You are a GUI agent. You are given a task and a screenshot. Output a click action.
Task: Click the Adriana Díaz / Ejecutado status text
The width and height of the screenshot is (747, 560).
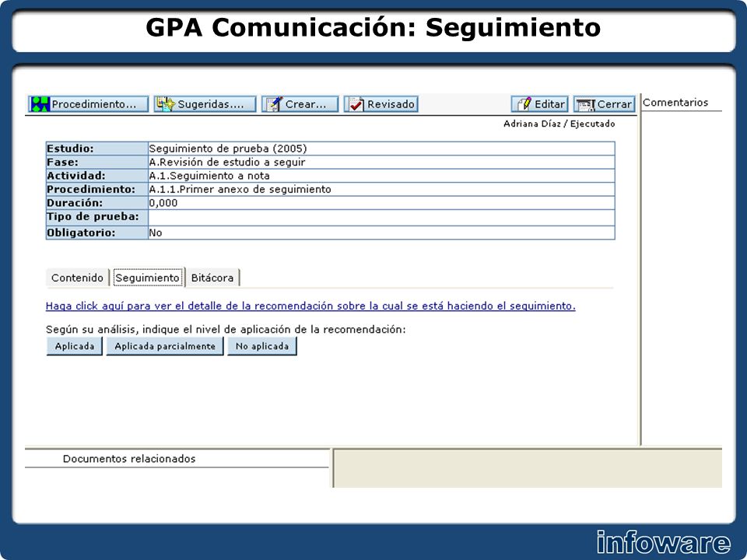[x=559, y=124]
